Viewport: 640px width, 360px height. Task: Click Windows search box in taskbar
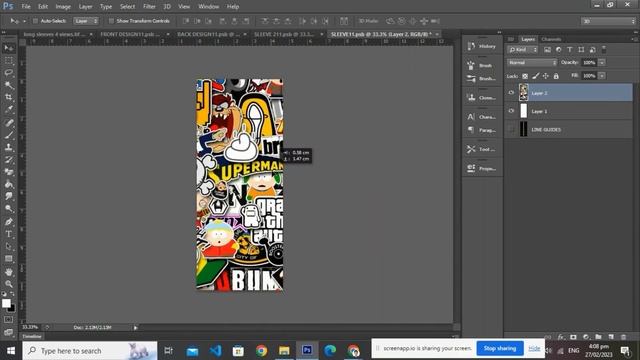tap(90, 351)
